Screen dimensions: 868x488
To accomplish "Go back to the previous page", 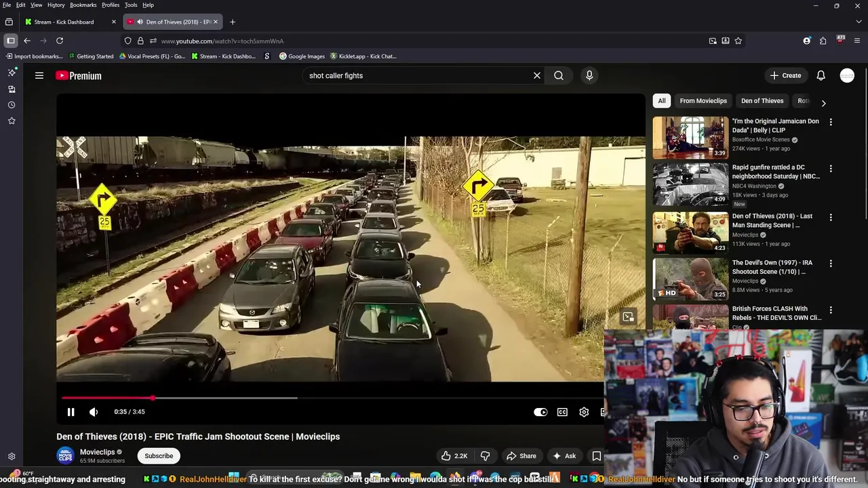I will [27, 41].
